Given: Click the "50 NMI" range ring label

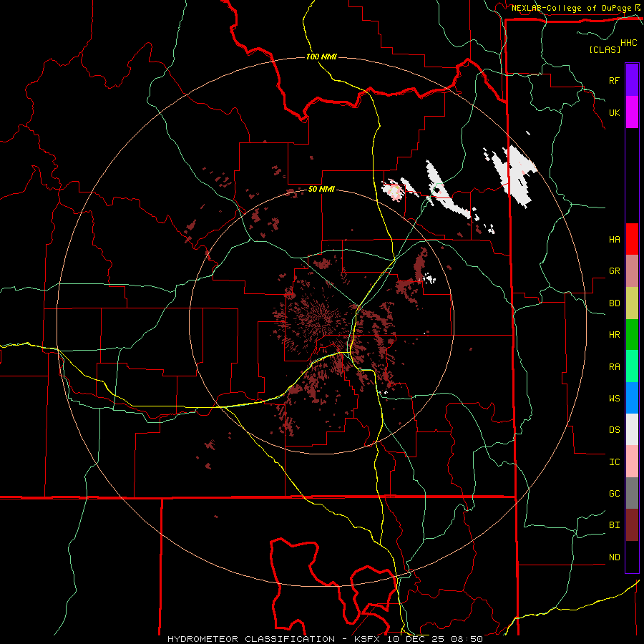Looking at the screenshot, I should point(321,190).
